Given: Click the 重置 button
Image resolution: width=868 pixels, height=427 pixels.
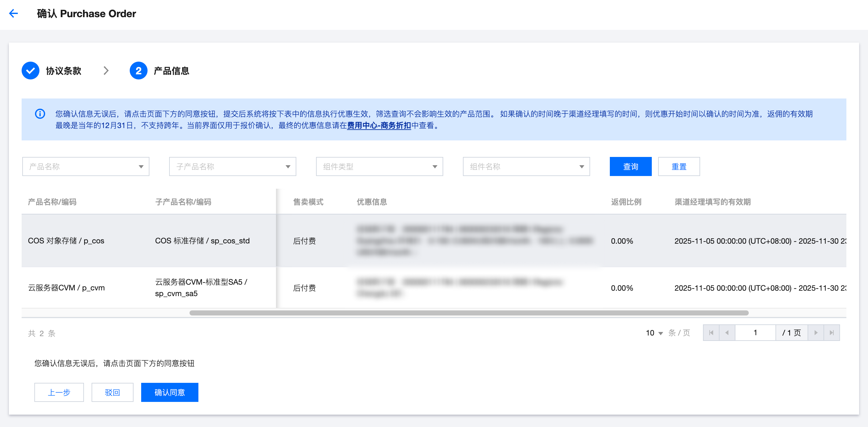Looking at the screenshot, I should 679,166.
